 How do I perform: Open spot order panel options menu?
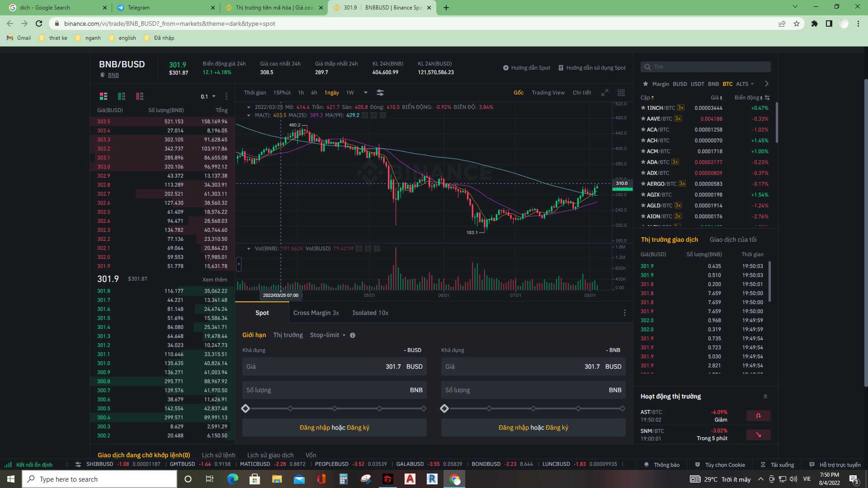tap(625, 313)
